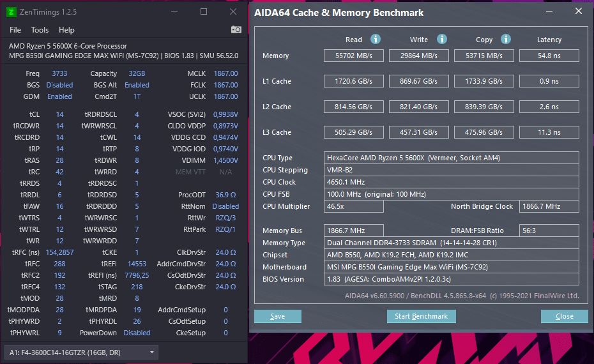The height and width of the screenshot is (364, 594).
Task: Click the Write info icon in AIDA64
Action: coord(442,39)
